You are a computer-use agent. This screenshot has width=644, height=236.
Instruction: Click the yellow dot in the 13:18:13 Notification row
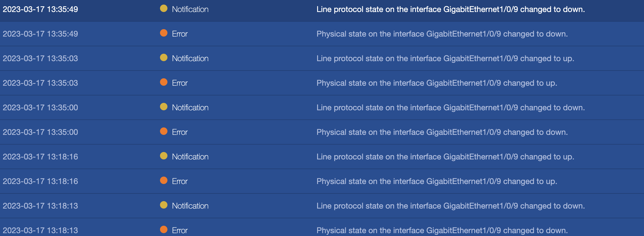pyautogui.click(x=164, y=205)
